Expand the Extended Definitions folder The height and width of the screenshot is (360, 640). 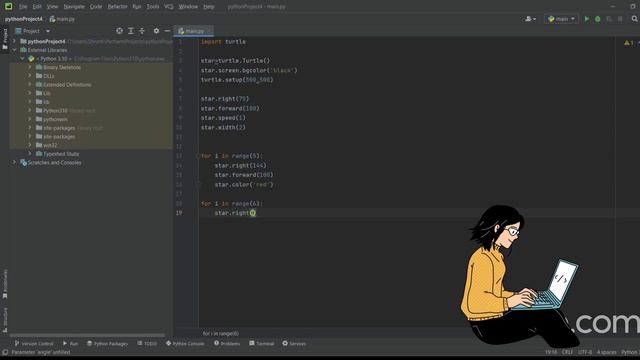coord(30,84)
